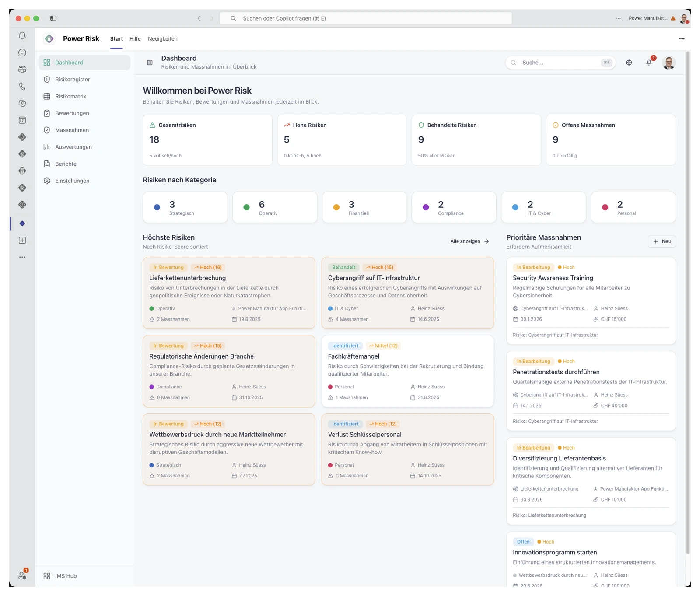The width and height of the screenshot is (700, 596).
Task: Click the Risikomatrix grid icon
Action: point(47,96)
